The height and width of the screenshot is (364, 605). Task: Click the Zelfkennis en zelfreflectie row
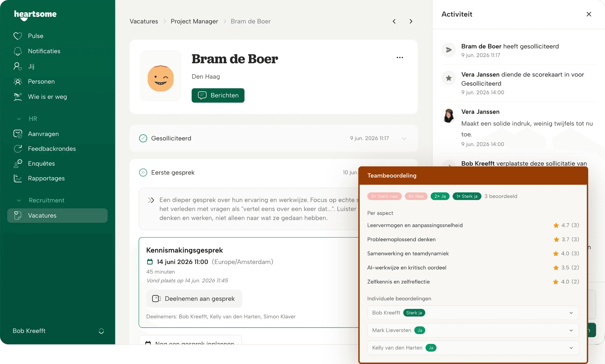pos(473,282)
